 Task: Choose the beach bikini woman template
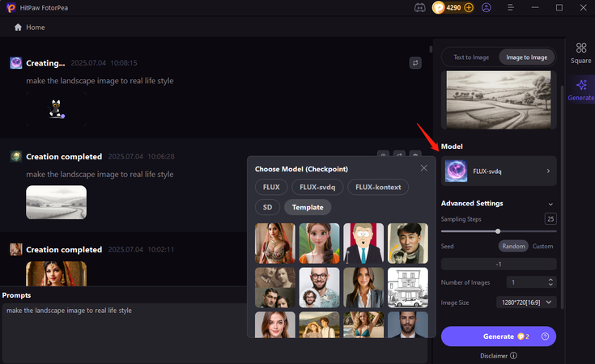click(363, 324)
